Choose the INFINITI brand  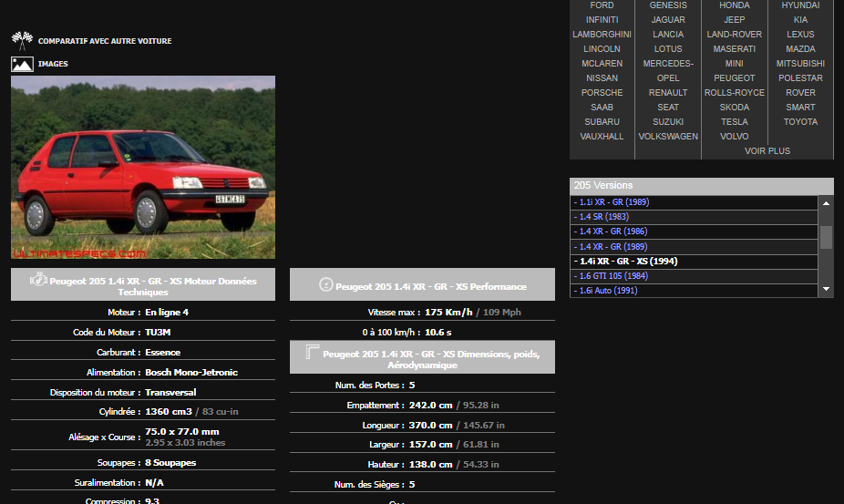pyautogui.click(x=602, y=20)
